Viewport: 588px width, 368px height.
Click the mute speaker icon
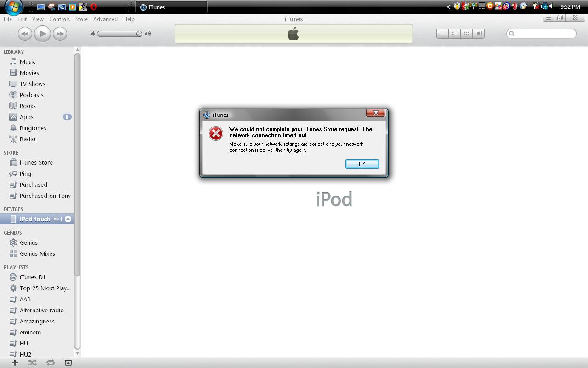pyautogui.click(x=93, y=34)
